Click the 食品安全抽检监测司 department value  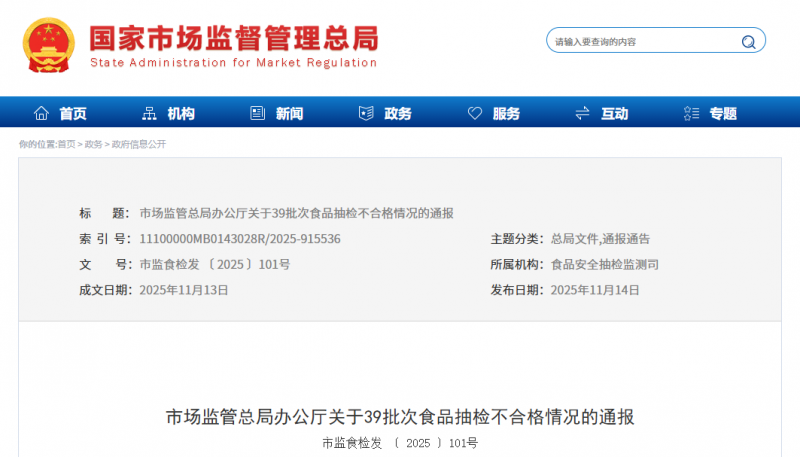[604, 265]
